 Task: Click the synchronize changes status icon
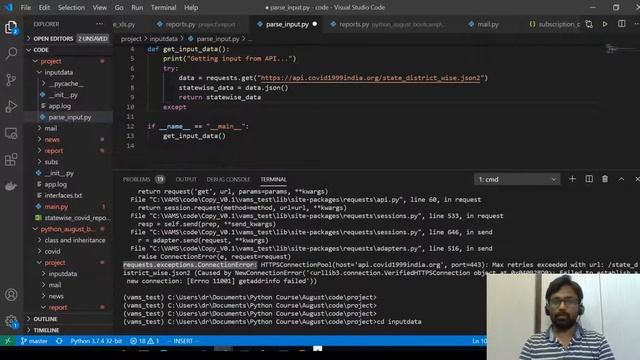click(x=59, y=341)
